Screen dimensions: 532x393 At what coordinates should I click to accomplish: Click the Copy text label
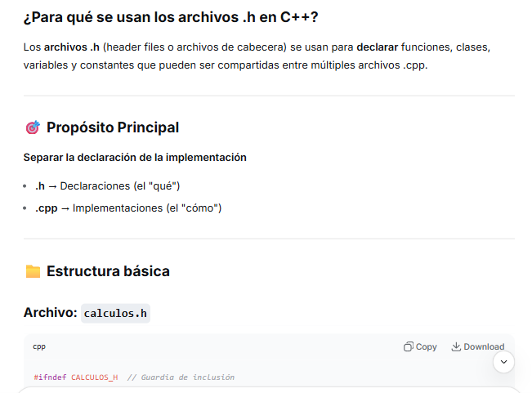point(426,346)
